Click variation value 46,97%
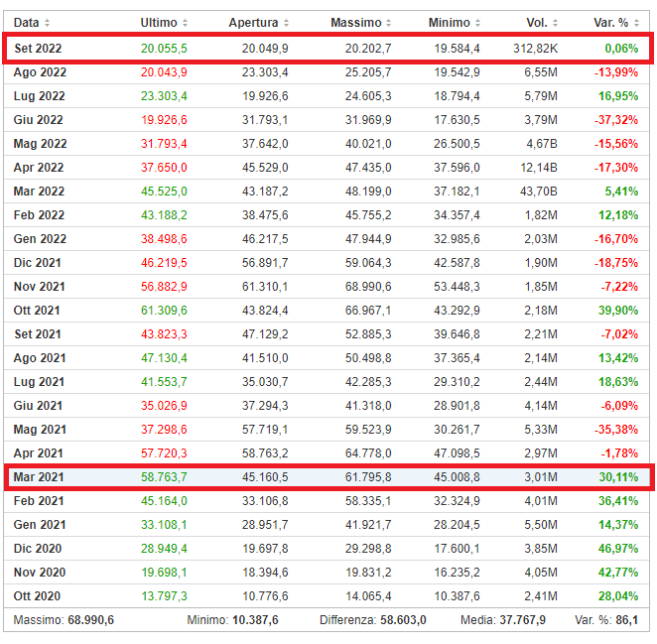This screenshot has width=657, height=644. [618, 549]
